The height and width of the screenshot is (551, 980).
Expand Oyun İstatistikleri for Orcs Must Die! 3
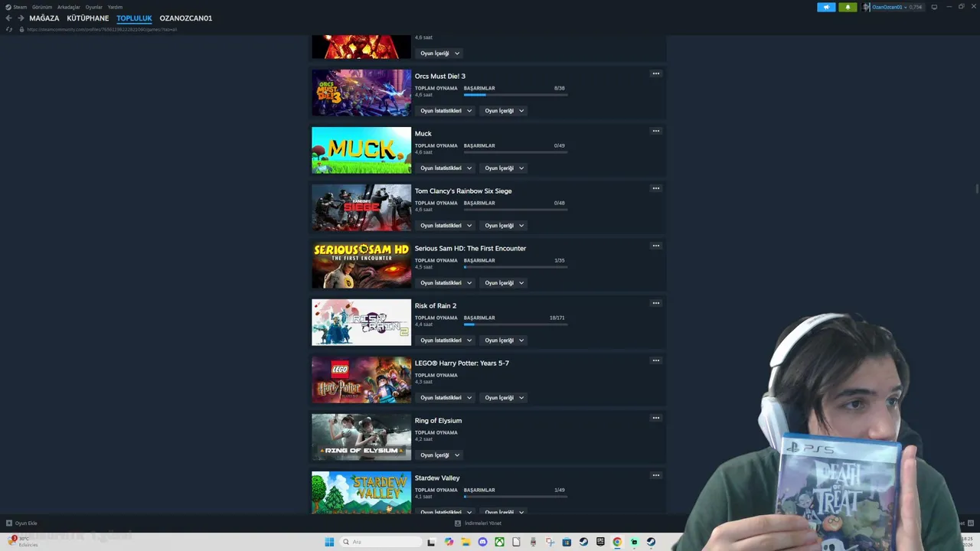coord(446,111)
